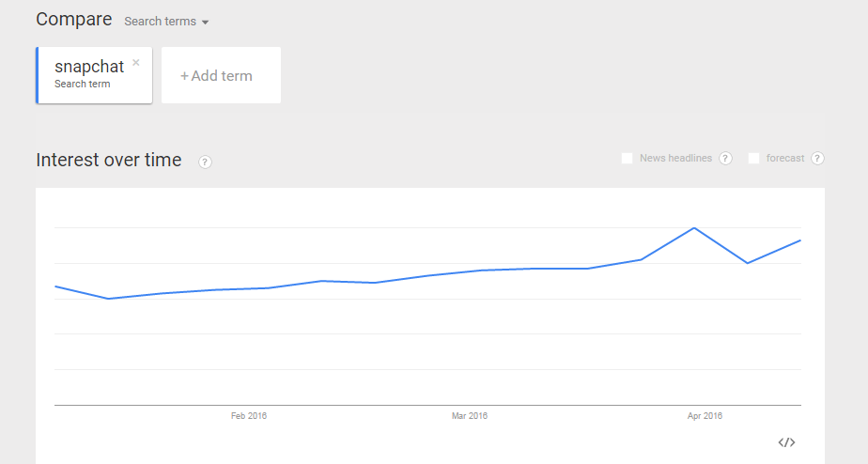The height and width of the screenshot is (464, 868).
Task: Click the peak point on the trend line
Action: 694,228
